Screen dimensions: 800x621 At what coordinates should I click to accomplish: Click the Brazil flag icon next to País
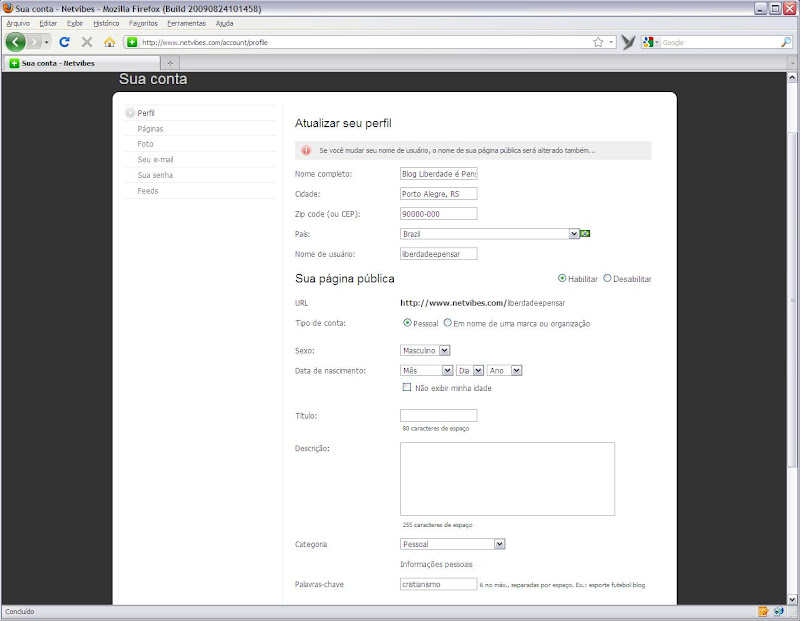(585, 234)
